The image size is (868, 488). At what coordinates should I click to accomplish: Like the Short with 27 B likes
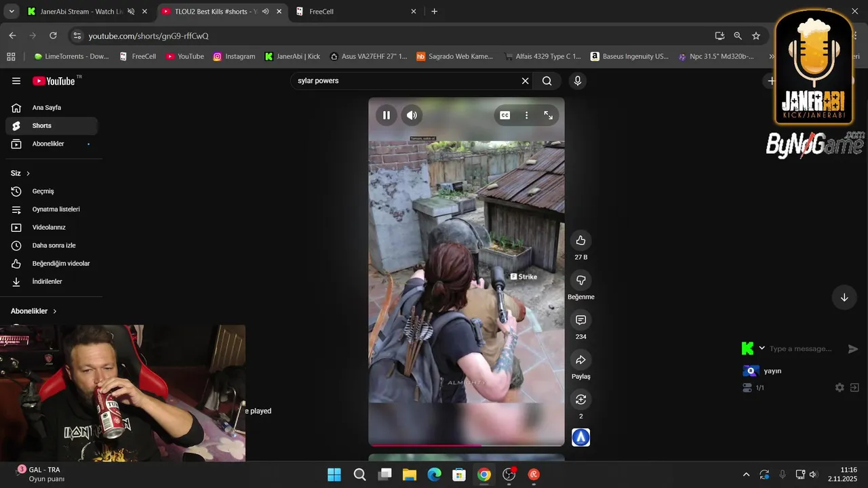(x=580, y=240)
